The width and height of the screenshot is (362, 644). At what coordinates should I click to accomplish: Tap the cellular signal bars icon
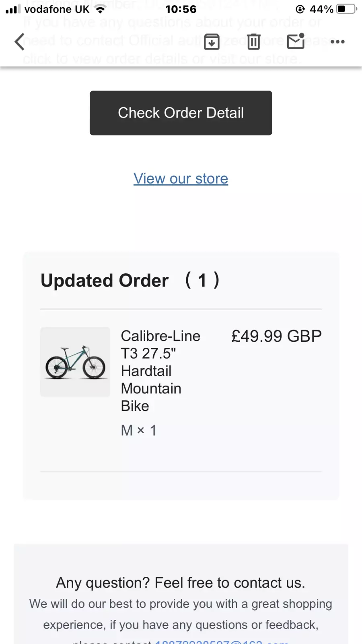click(13, 9)
